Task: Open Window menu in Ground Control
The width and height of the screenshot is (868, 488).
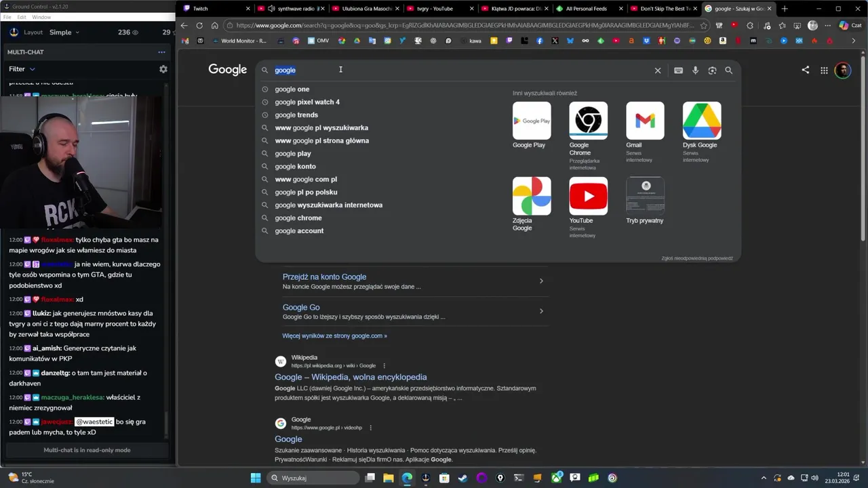Action: click(x=41, y=17)
